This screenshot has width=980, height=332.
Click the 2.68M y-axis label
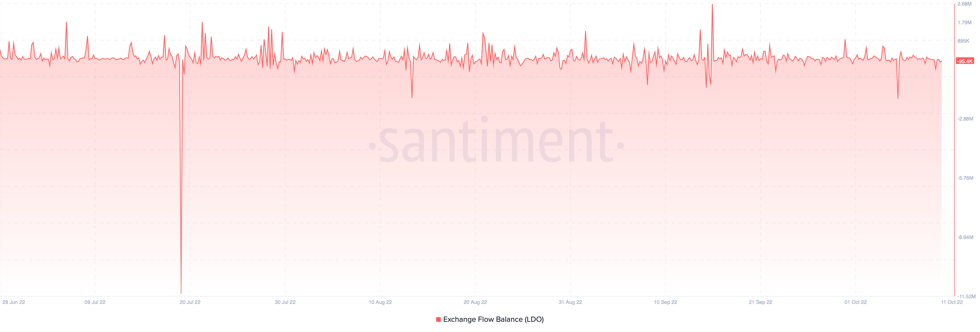964,4
